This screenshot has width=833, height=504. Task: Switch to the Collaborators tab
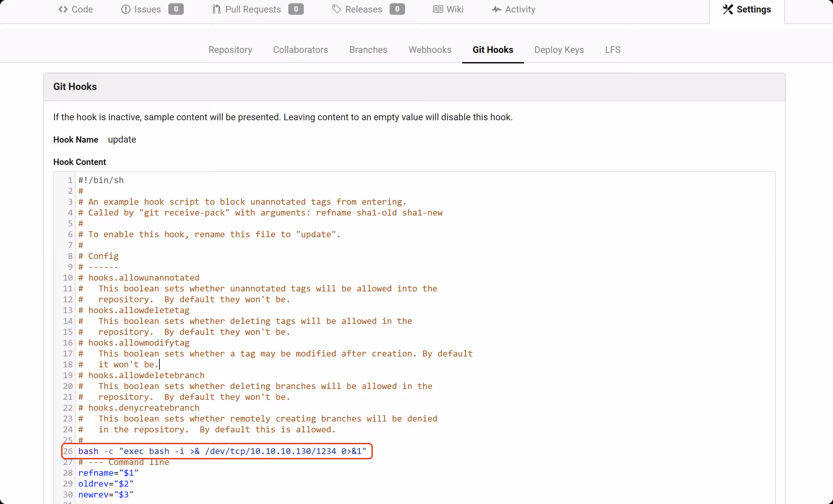coord(300,50)
